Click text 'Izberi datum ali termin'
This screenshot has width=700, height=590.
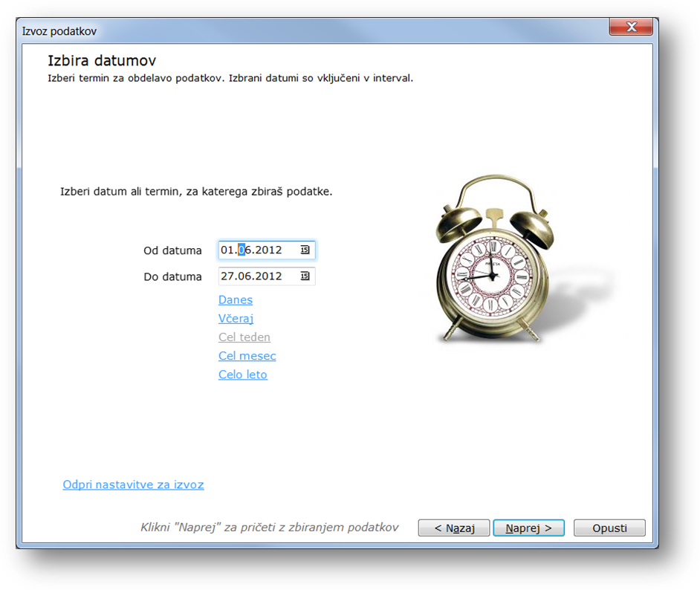coord(121,192)
